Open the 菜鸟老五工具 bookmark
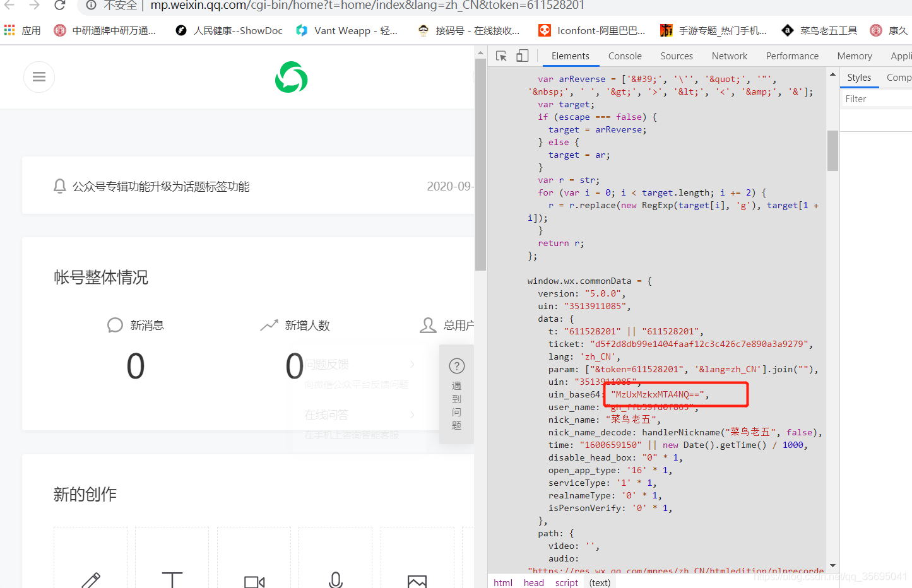This screenshot has width=912, height=588. pos(819,30)
